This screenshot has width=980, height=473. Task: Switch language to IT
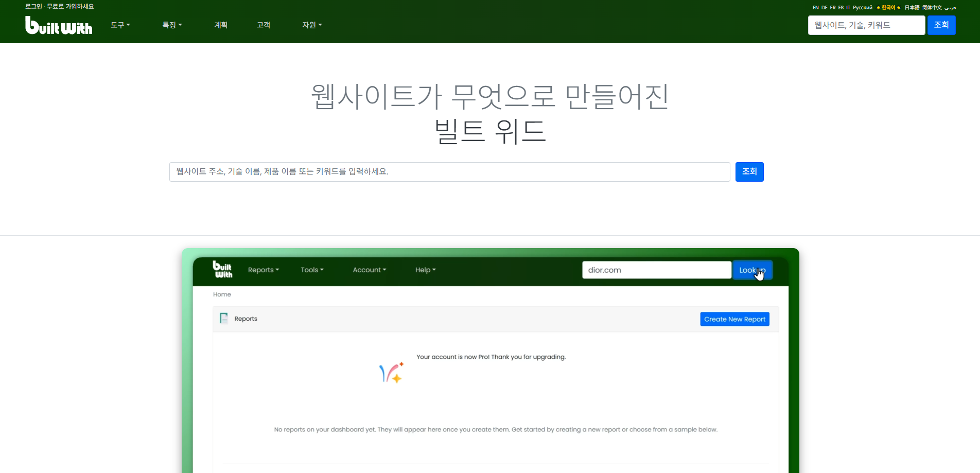click(x=848, y=8)
